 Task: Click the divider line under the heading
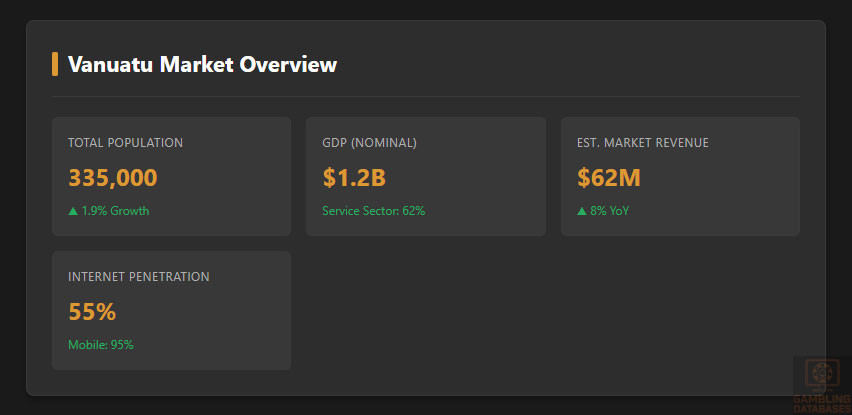(x=426, y=97)
